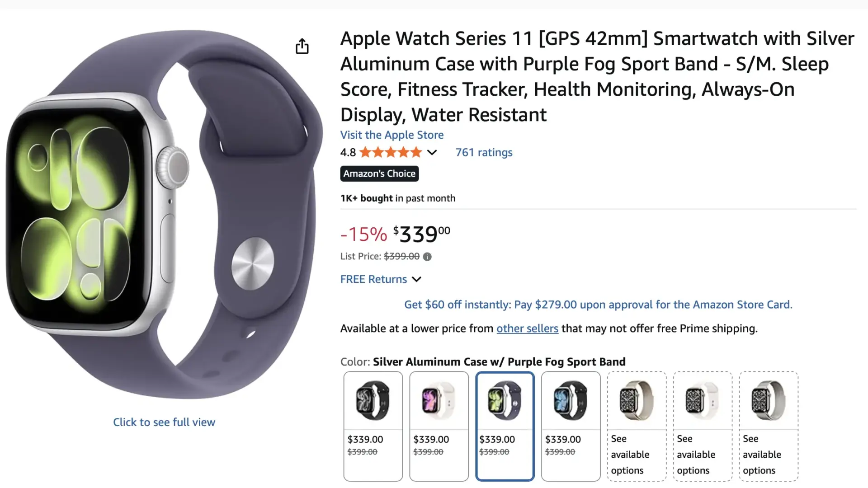The height and width of the screenshot is (488, 868).
Task: Click the share icon above product title
Action: (x=302, y=46)
